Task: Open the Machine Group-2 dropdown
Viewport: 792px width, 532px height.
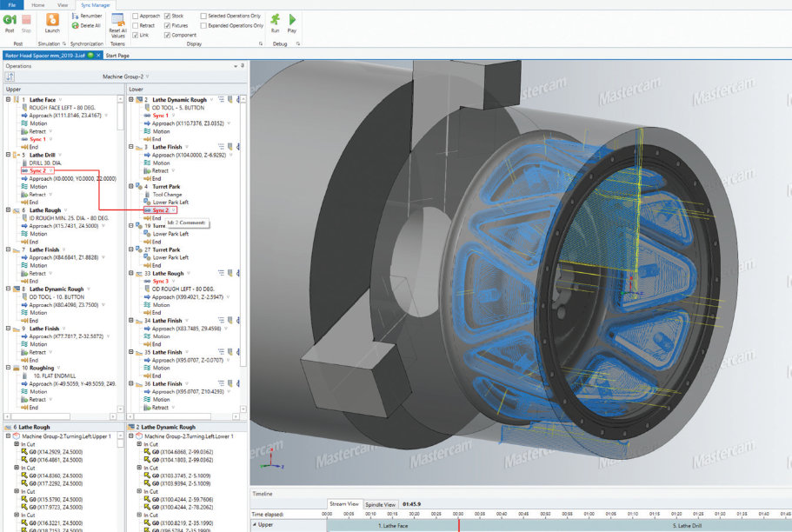Action: click(x=148, y=76)
